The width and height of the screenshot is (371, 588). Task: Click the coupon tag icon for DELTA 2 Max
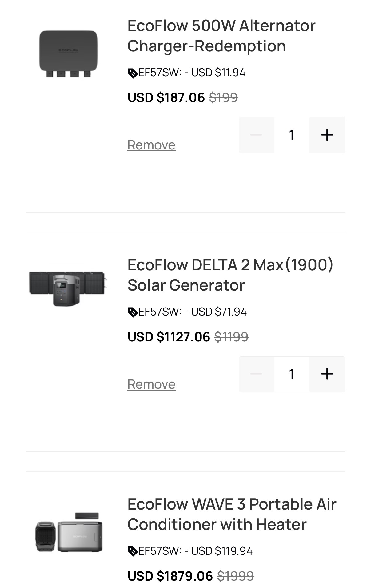133,312
